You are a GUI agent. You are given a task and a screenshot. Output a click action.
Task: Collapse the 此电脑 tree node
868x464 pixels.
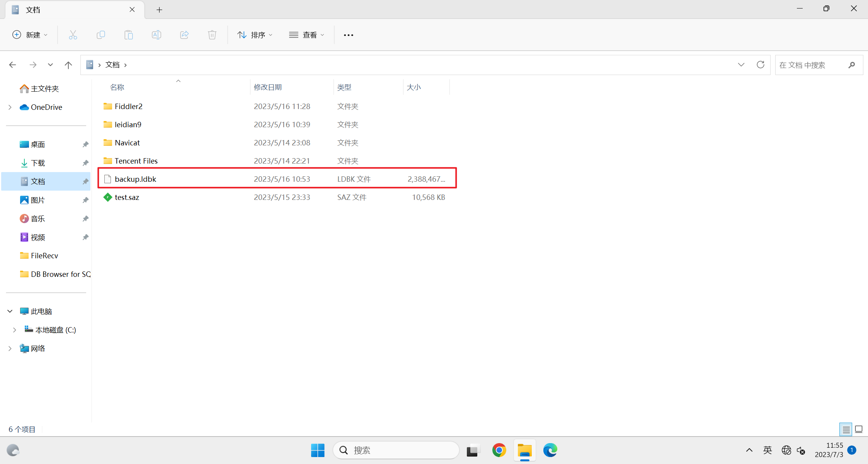click(x=10, y=311)
